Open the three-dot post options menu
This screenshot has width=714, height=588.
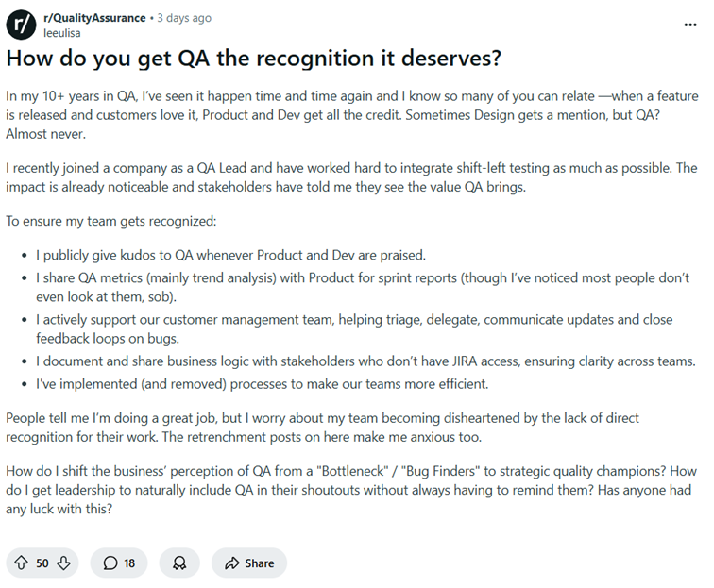[690, 24]
